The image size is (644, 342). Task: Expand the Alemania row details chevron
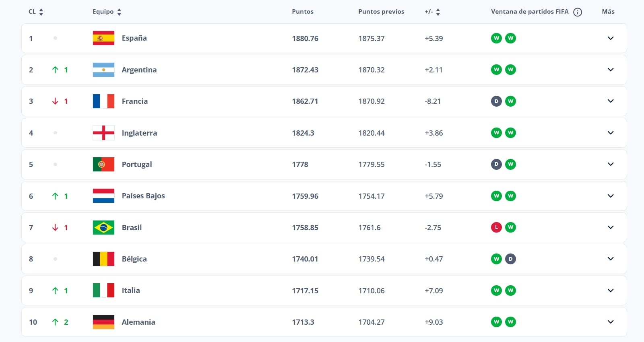click(611, 322)
